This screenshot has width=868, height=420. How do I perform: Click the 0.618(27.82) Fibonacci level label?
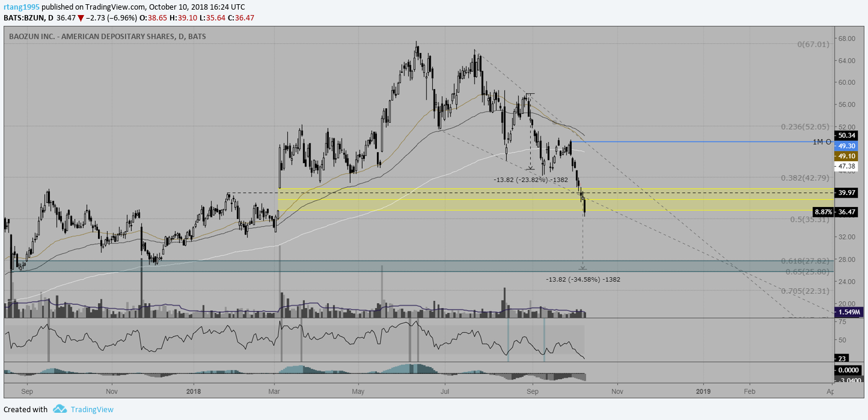(805, 261)
